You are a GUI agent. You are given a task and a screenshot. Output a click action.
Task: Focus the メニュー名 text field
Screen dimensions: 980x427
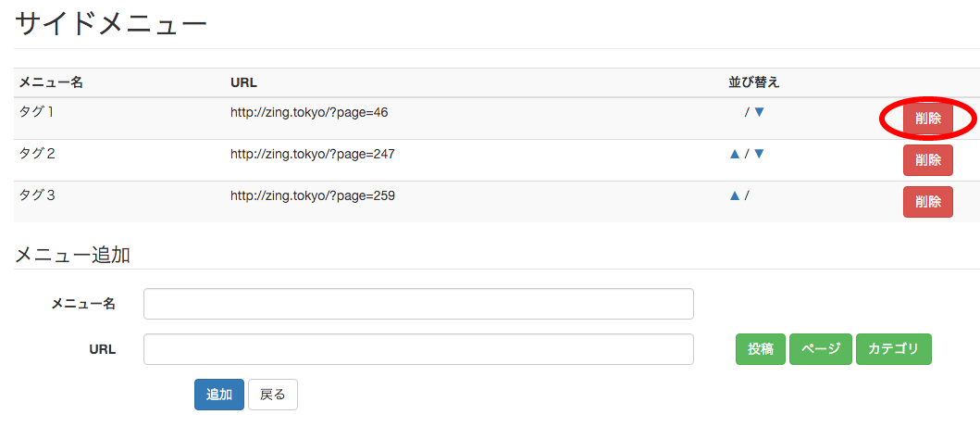point(418,304)
